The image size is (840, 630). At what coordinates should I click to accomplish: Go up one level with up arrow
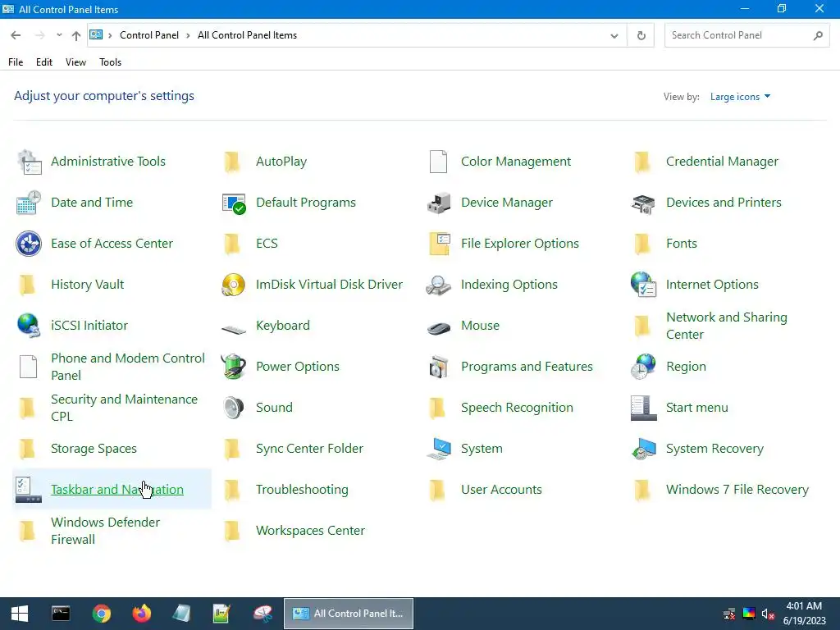pos(76,36)
